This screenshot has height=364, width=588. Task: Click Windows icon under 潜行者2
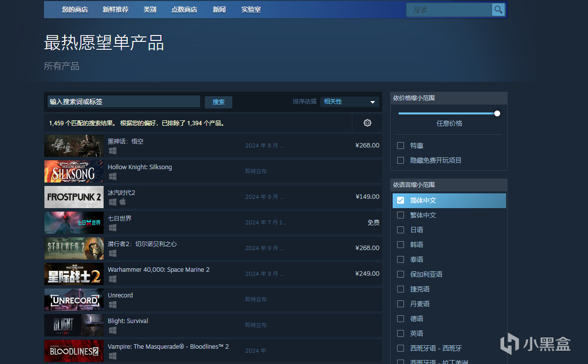(x=112, y=254)
